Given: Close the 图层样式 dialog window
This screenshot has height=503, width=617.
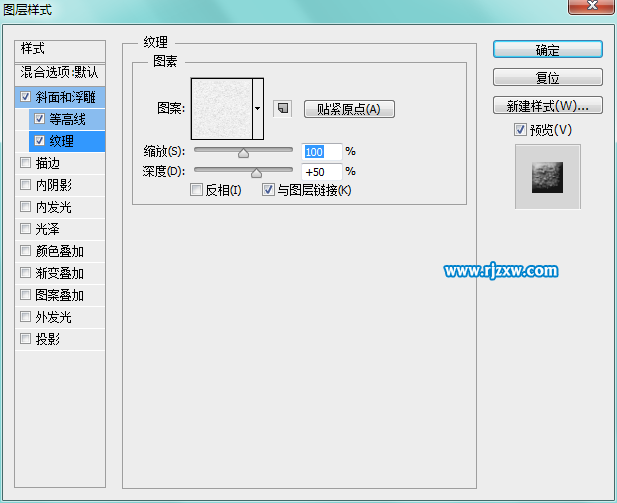Looking at the screenshot, I should 591,6.
